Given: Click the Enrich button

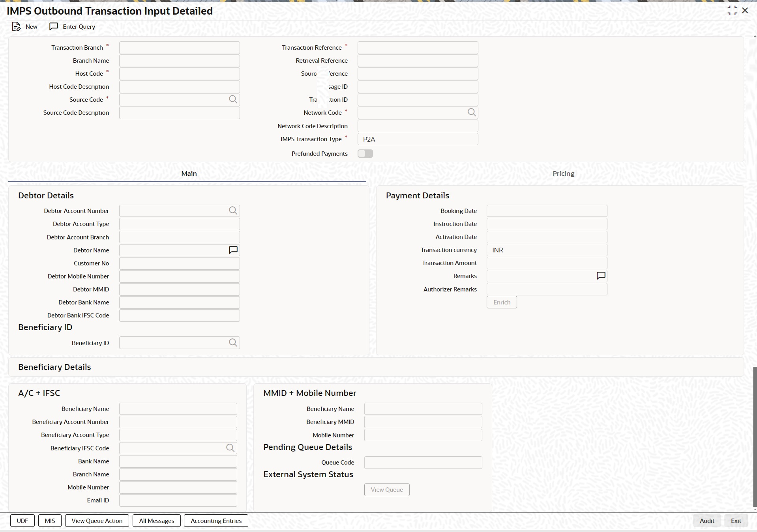Looking at the screenshot, I should (x=502, y=302).
